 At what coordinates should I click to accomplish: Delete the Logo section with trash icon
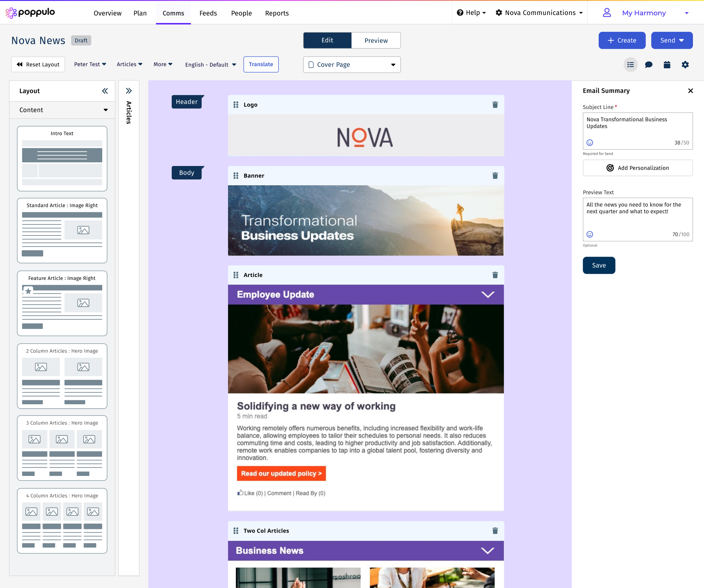[x=495, y=105]
